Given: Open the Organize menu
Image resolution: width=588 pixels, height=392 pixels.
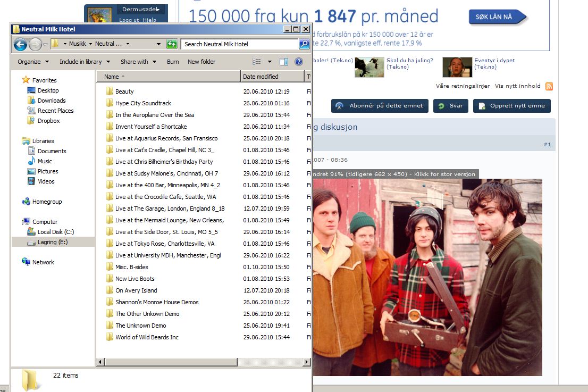Looking at the screenshot, I should click(33, 62).
